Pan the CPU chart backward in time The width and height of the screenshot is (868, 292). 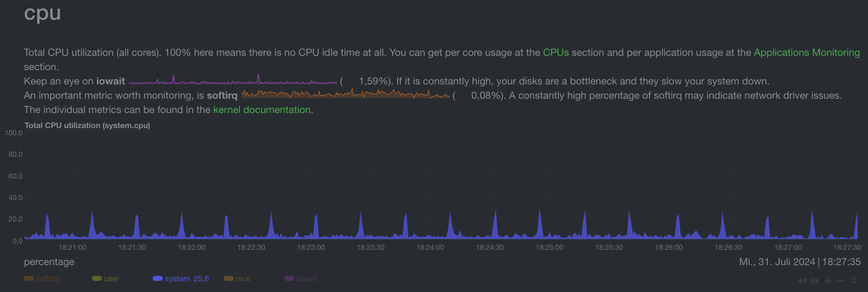[802, 281]
